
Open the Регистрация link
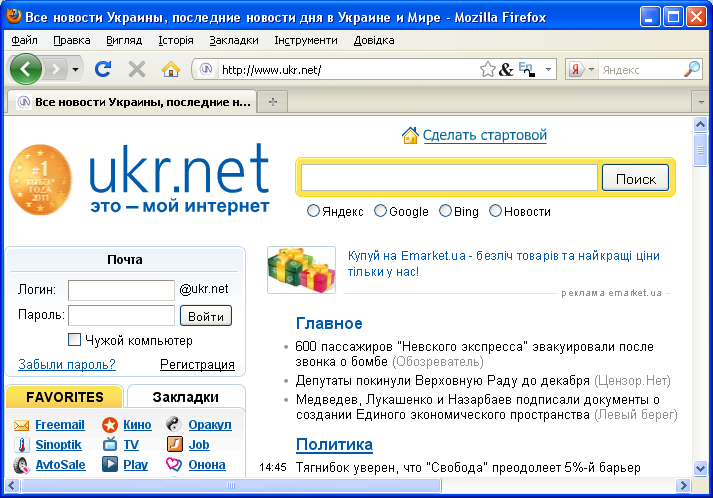[197, 364]
